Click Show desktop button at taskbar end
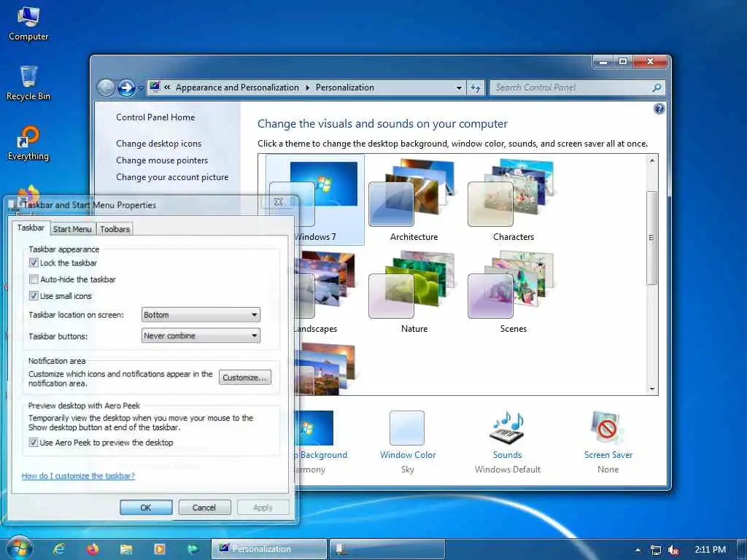This screenshot has width=747, height=560. (x=742, y=550)
